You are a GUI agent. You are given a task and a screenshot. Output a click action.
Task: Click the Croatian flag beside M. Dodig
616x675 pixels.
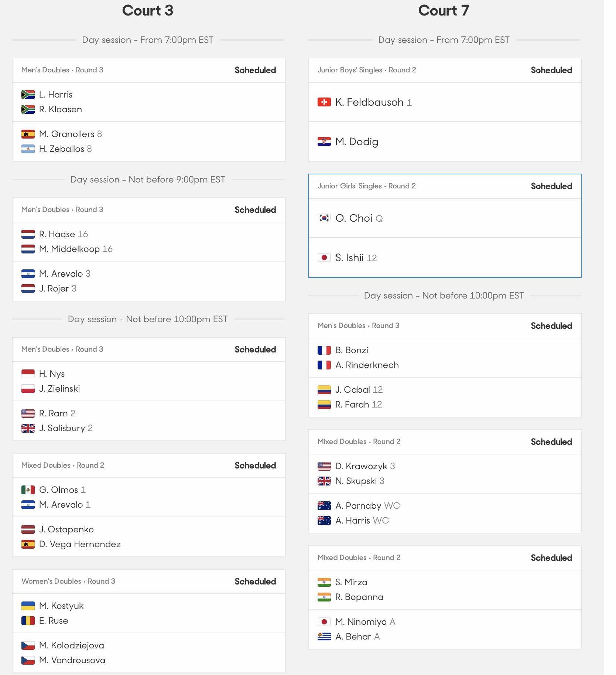324,142
